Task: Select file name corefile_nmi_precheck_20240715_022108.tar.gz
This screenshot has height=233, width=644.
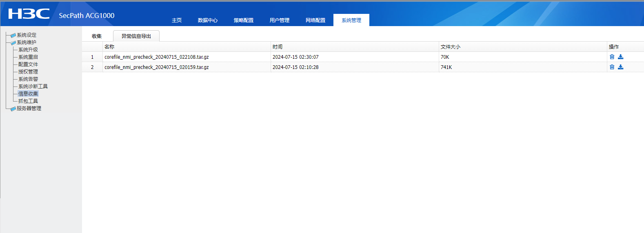Action: [157, 57]
